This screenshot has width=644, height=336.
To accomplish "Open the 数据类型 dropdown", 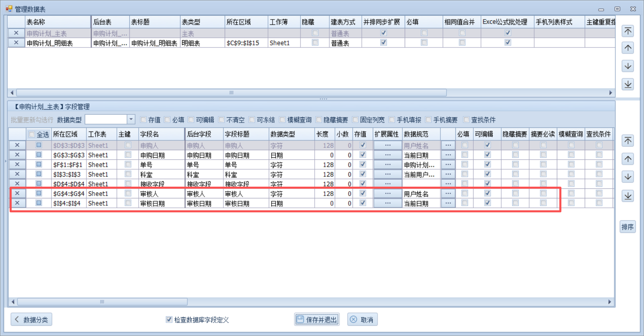I will pos(131,119).
